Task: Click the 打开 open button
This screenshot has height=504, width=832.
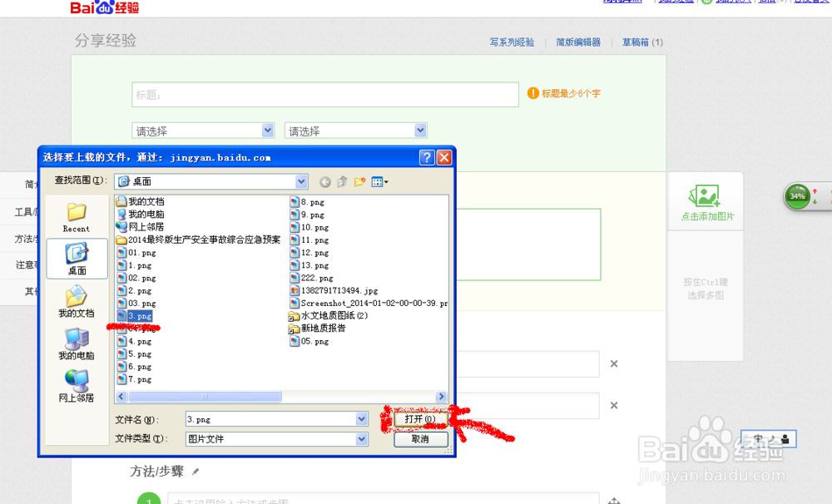Action: tap(420, 418)
